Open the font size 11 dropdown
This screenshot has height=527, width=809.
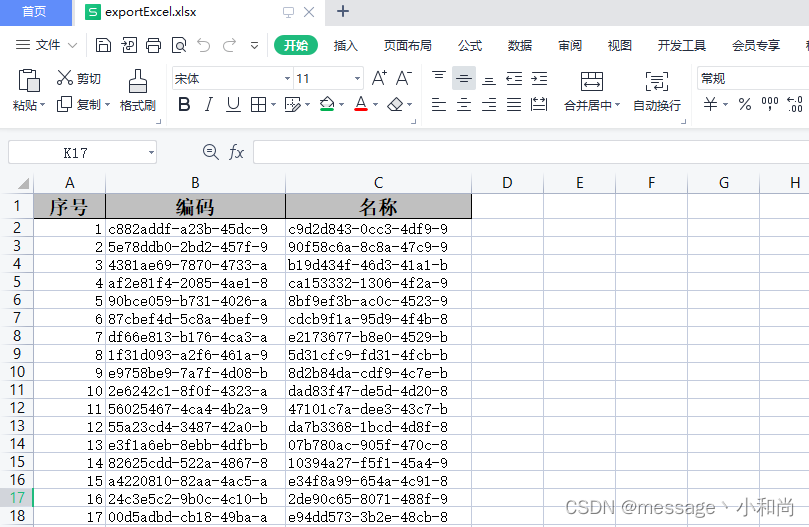click(x=357, y=78)
